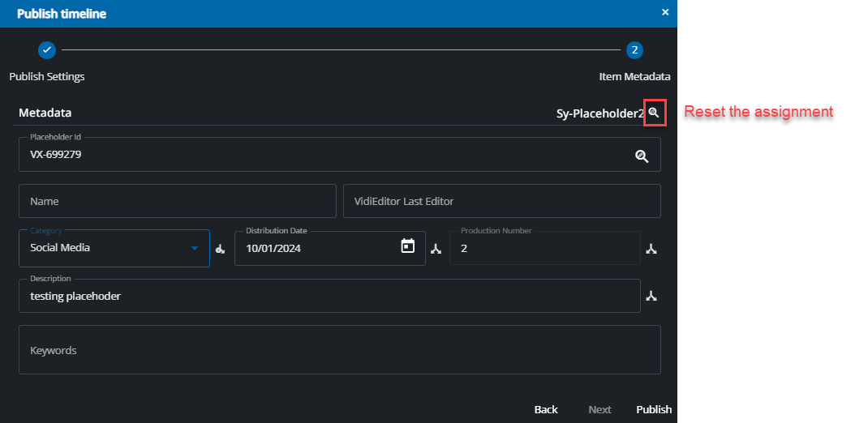Click into the Keywords field

coord(339,350)
